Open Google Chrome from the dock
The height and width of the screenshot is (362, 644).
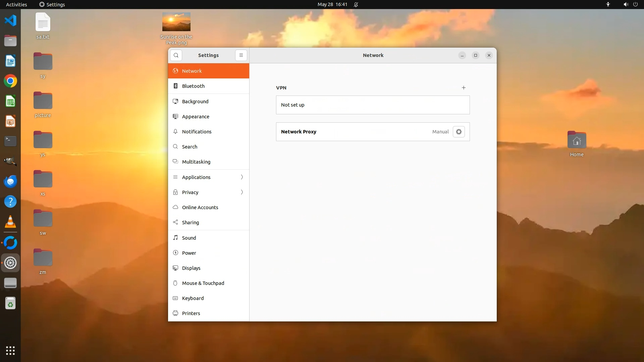pos(10,81)
